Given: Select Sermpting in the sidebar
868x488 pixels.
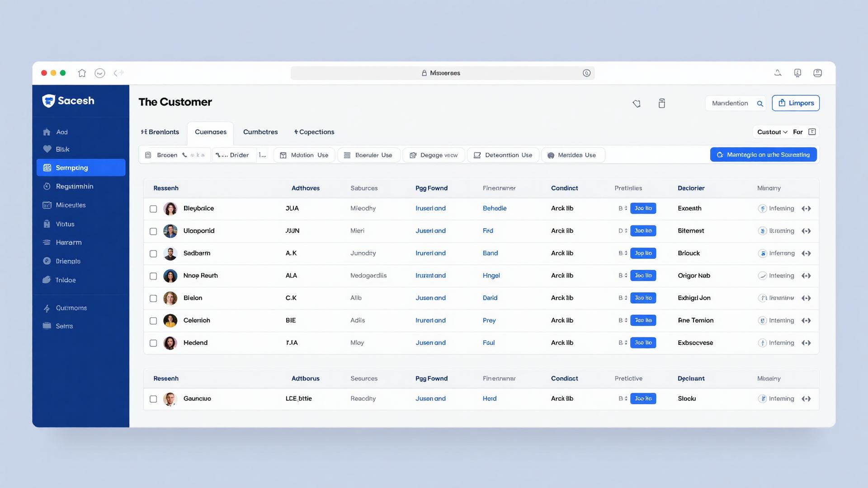Looking at the screenshot, I should (x=81, y=168).
